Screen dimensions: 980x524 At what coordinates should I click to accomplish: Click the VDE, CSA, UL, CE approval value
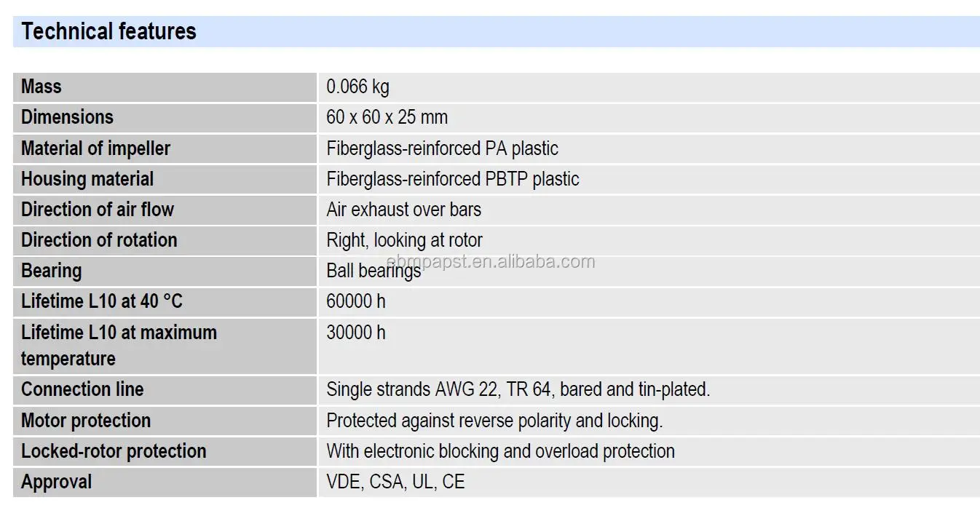pos(395,482)
